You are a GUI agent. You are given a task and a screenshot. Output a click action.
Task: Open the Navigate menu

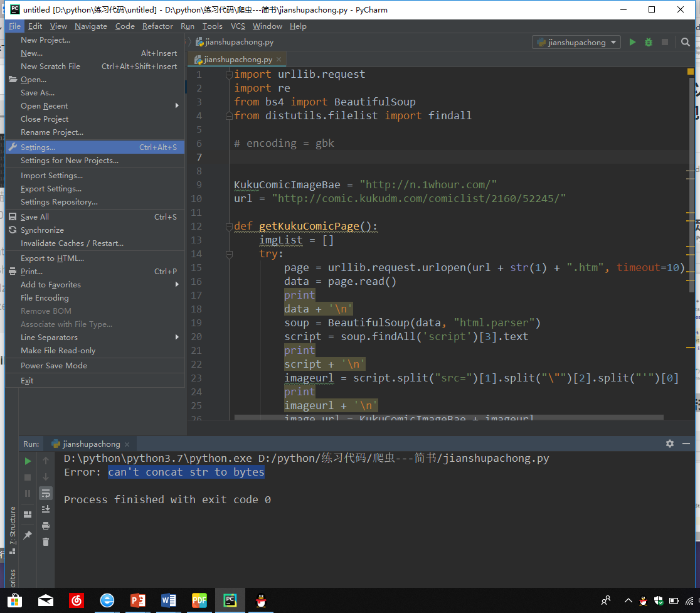[x=90, y=26]
